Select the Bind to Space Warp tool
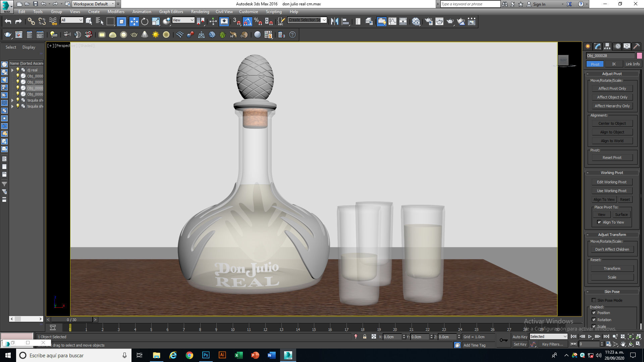 (x=53, y=21)
